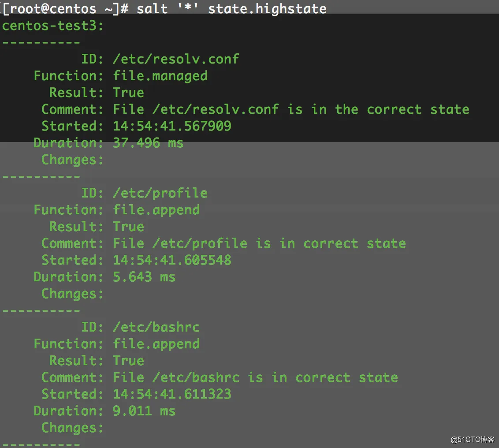Click the 14:54:41.611323 start timestamp

pos(172,394)
